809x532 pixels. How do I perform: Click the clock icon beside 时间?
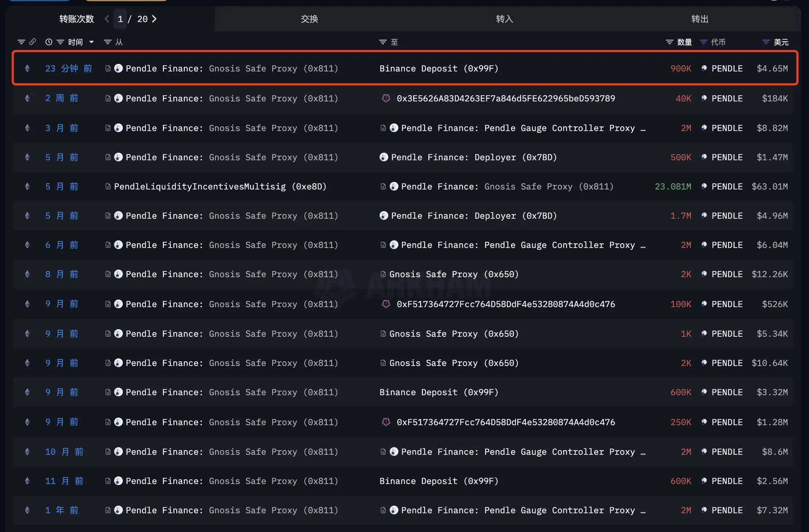click(49, 42)
